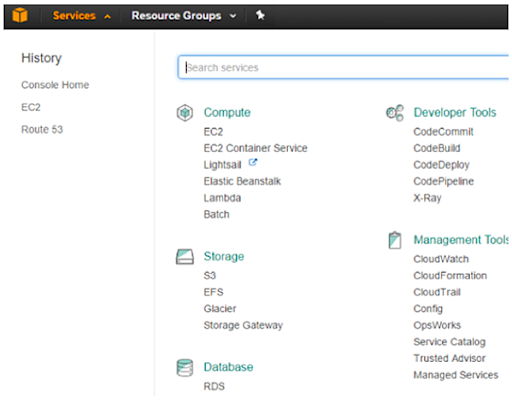Click the Storage category heading

click(224, 257)
